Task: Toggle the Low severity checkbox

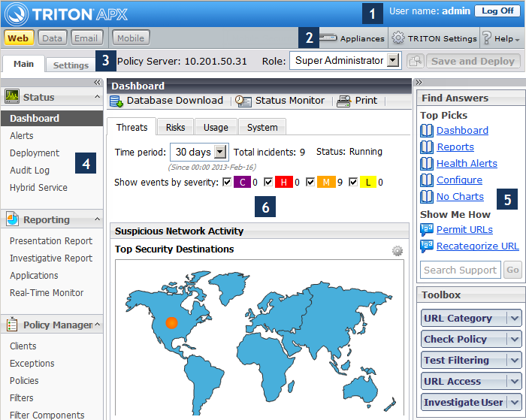Action: (353, 182)
